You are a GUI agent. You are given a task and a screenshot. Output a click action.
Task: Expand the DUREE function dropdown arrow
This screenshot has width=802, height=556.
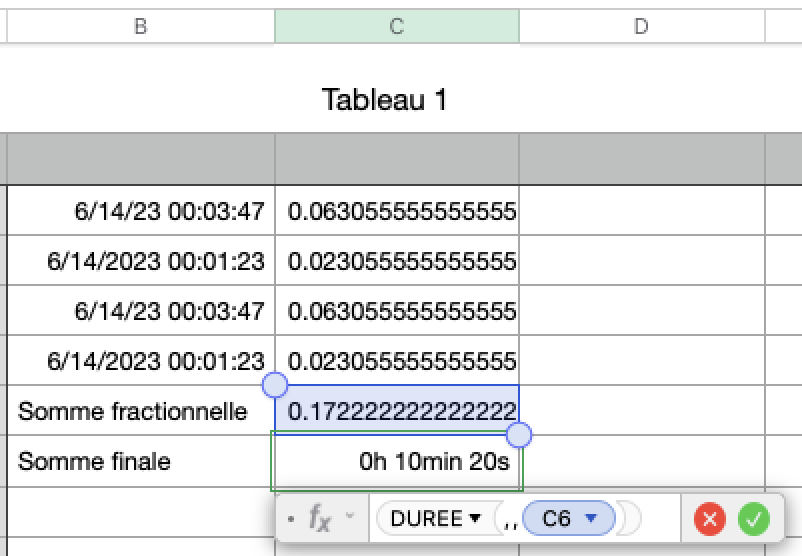(x=474, y=519)
